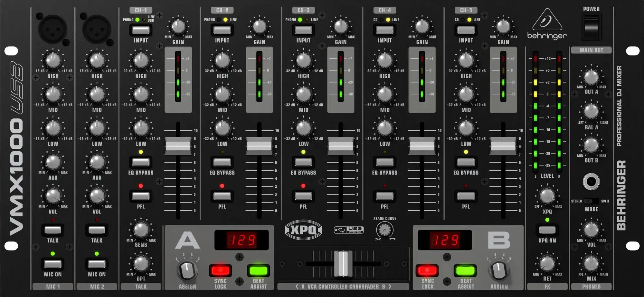Toggle the CH-1 INPUT source selector

[141, 30]
